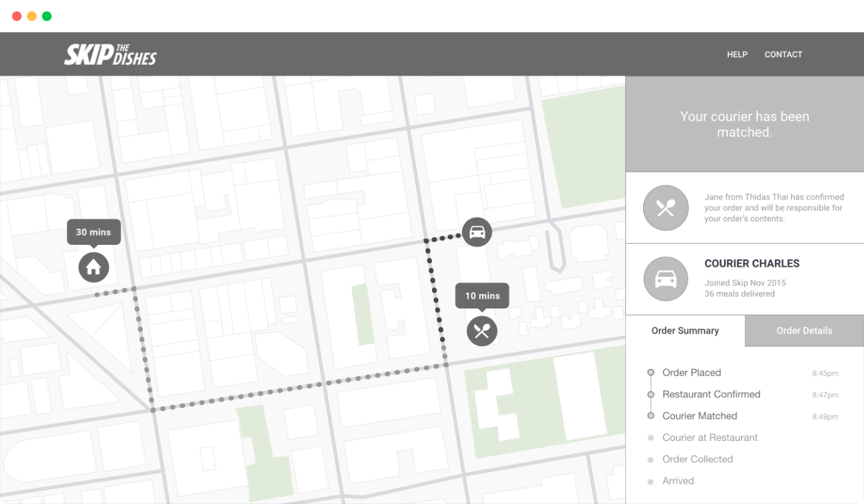The height and width of the screenshot is (504, 864).
Task: Open the Contact page
Action: (x=783, y=55)
